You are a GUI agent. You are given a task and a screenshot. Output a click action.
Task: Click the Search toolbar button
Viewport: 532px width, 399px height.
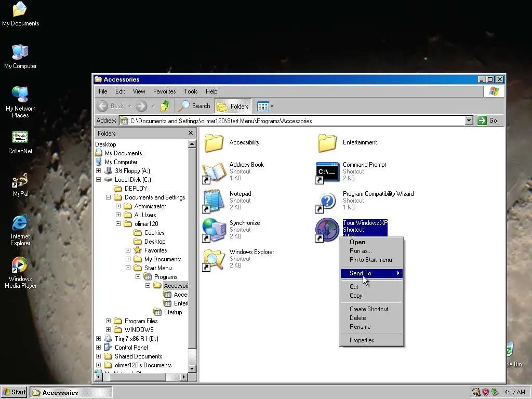pos(194,106)
